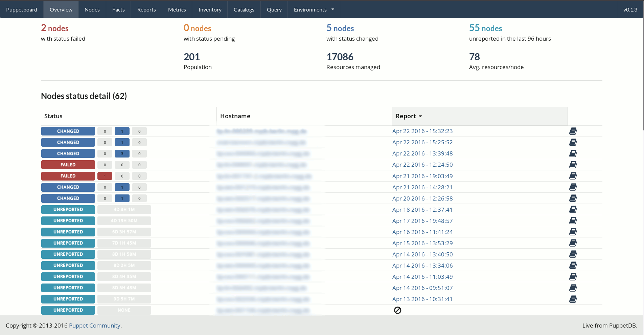This screenshot has height=335, width=644.
Task: Click the report icon beside Apr 14 09:51:07
Action: tap(573, 288)
